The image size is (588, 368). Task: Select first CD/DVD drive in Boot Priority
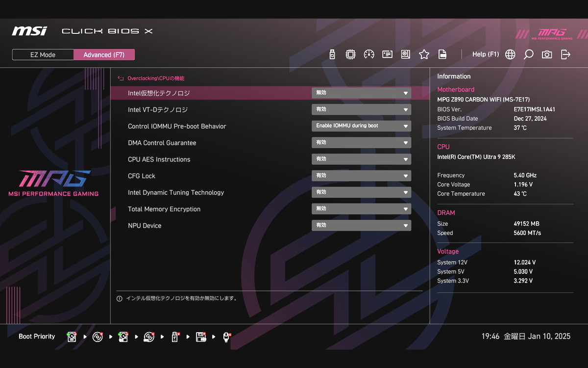98,337
